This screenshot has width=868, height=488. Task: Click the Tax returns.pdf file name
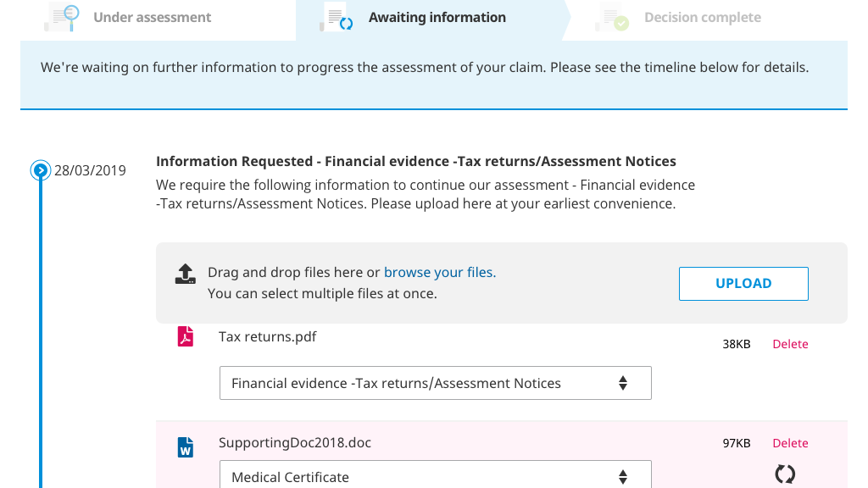click(x=267, y=336)
